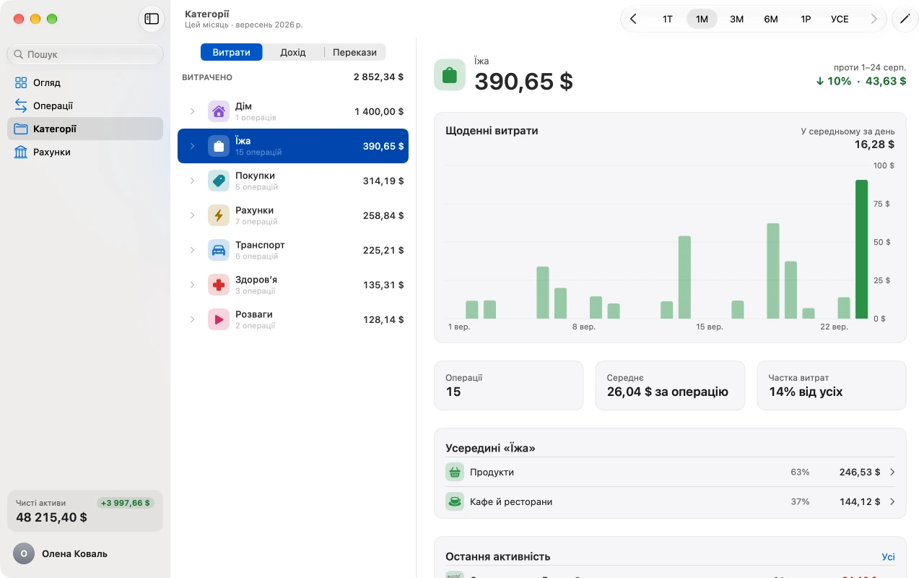Screen dimensions: 924x578
Task: Click the Рахунки bank icon in sidebar
Action: pos(21,152)
